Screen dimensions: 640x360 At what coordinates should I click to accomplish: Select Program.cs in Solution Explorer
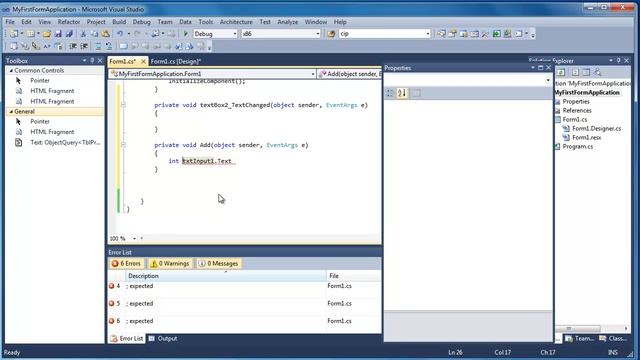coord(578,147)
